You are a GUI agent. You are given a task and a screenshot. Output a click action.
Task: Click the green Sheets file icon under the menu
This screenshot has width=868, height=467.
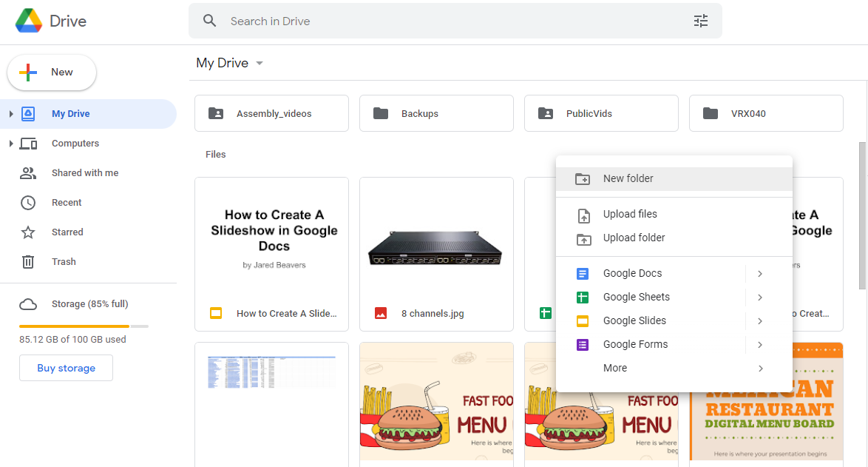click(545, 314)
